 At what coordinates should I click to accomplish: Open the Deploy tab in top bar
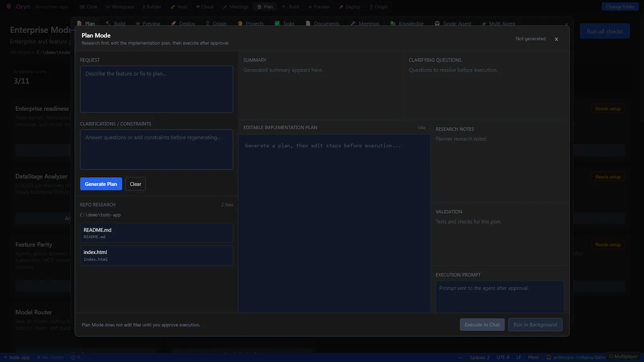coord(349,6)
